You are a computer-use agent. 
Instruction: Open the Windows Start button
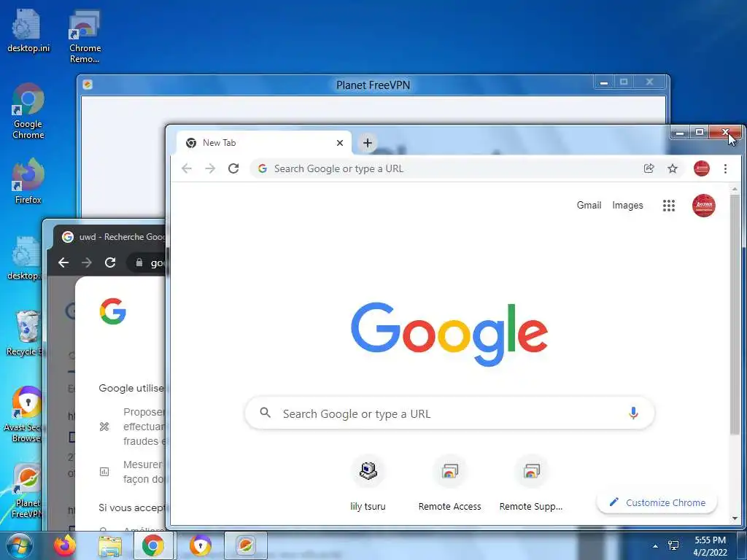(19, 545)
